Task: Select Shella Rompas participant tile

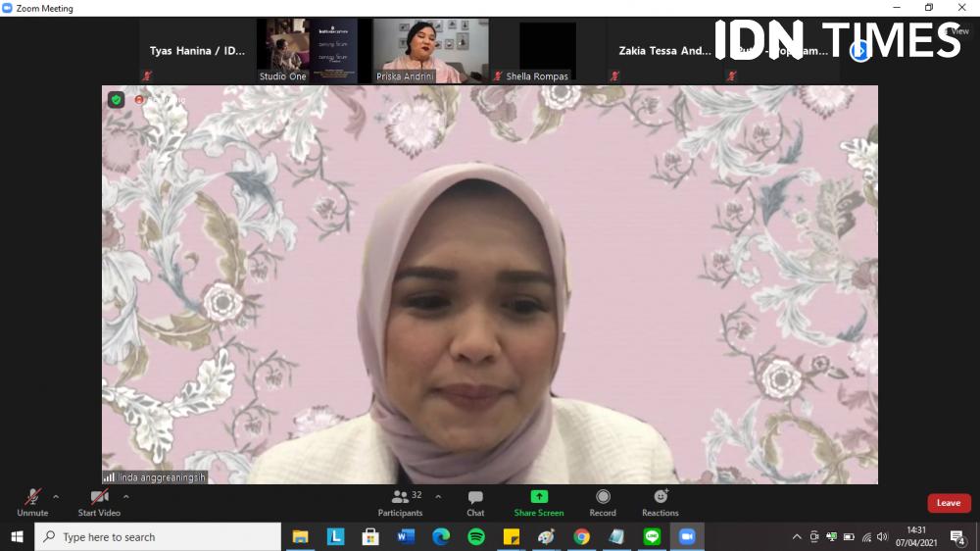Action: click(x=548, y=51)
